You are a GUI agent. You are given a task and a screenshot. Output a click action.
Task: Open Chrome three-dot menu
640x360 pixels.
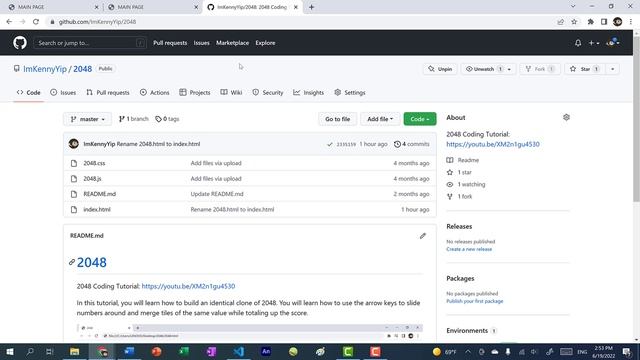click(x=631, y=22)
